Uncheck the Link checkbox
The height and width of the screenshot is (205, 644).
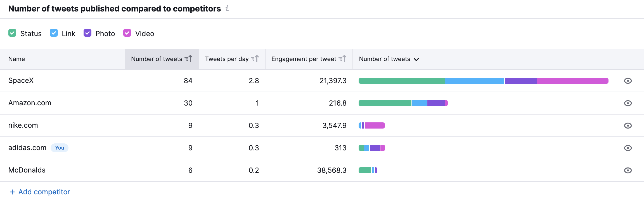click(x=54, y=33)
